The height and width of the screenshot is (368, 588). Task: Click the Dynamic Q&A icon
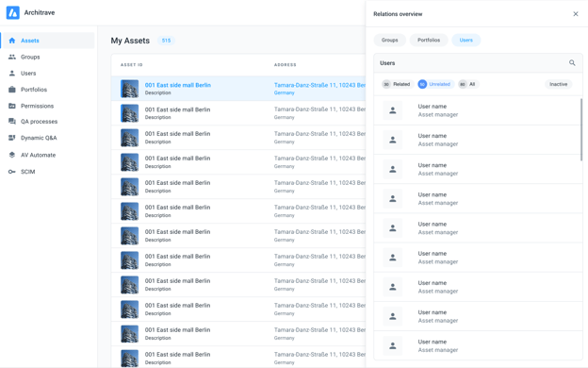click(x=12, y=138)
